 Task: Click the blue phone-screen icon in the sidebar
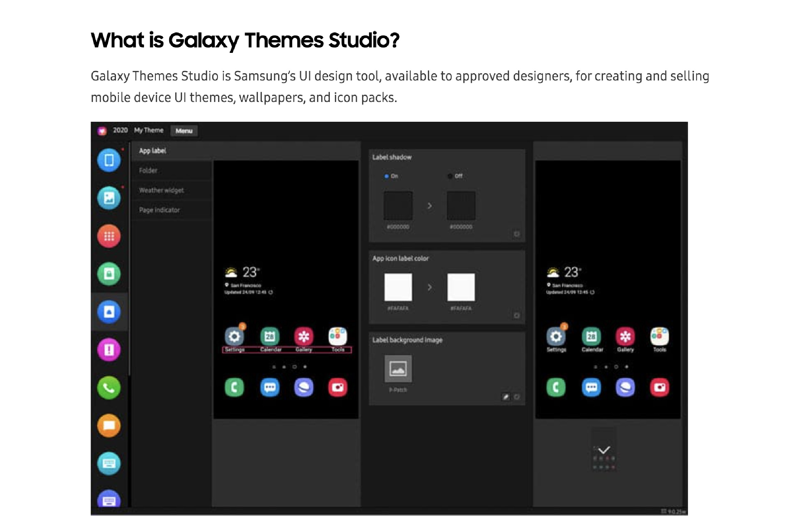point(109,160)
